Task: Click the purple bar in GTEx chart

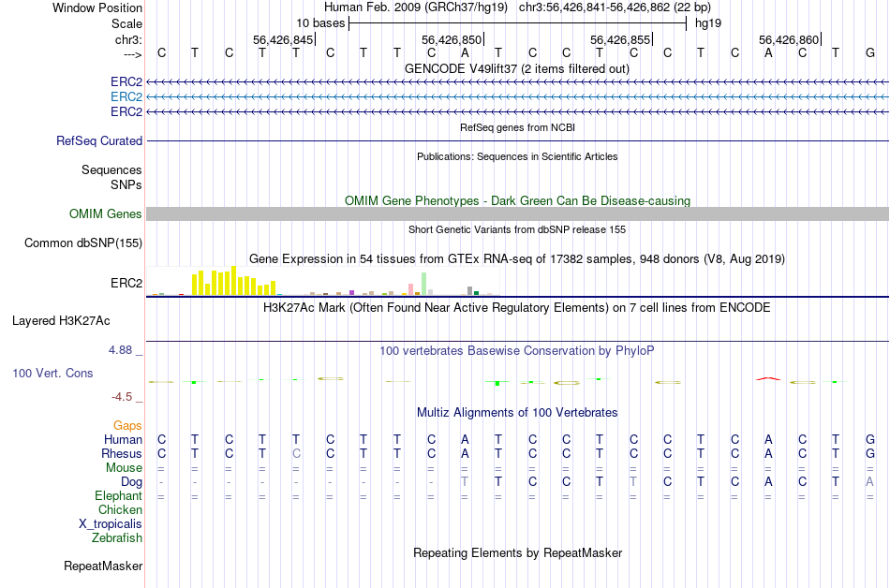Action: pyautogui.click(x=352, y=292)
